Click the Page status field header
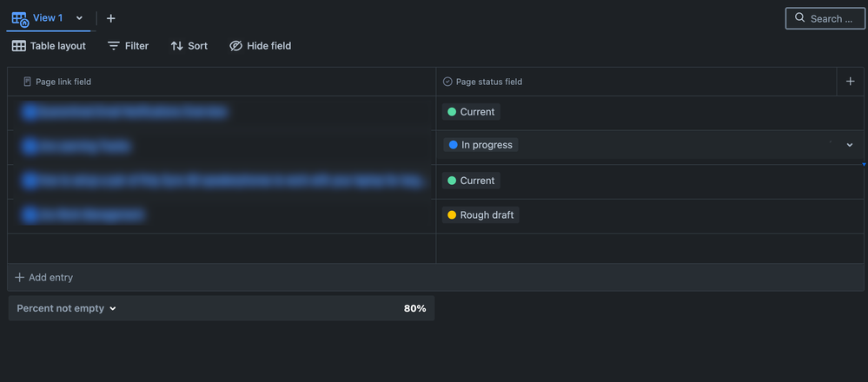This screenshot has height=382, width=868. pos(488,82)
